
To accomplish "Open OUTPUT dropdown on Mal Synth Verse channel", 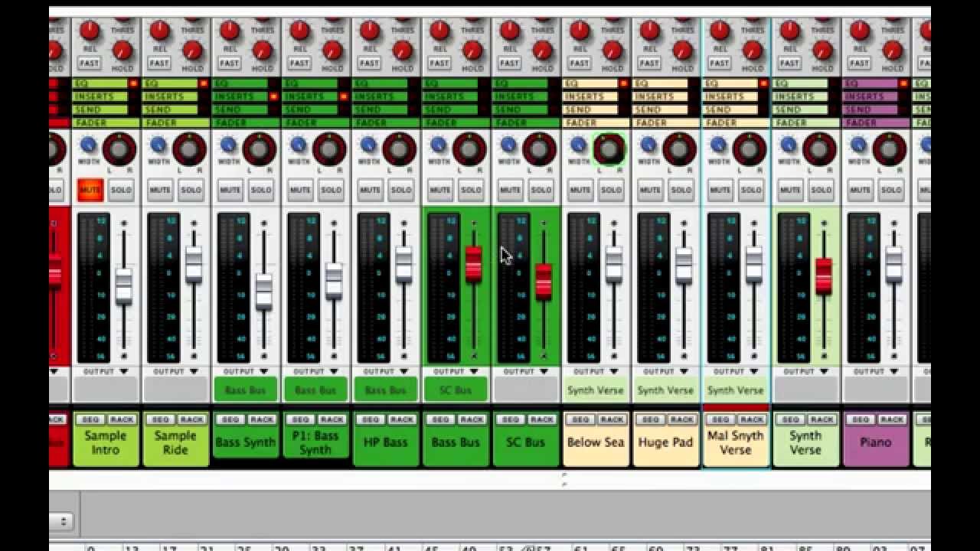I will (736, 371).
